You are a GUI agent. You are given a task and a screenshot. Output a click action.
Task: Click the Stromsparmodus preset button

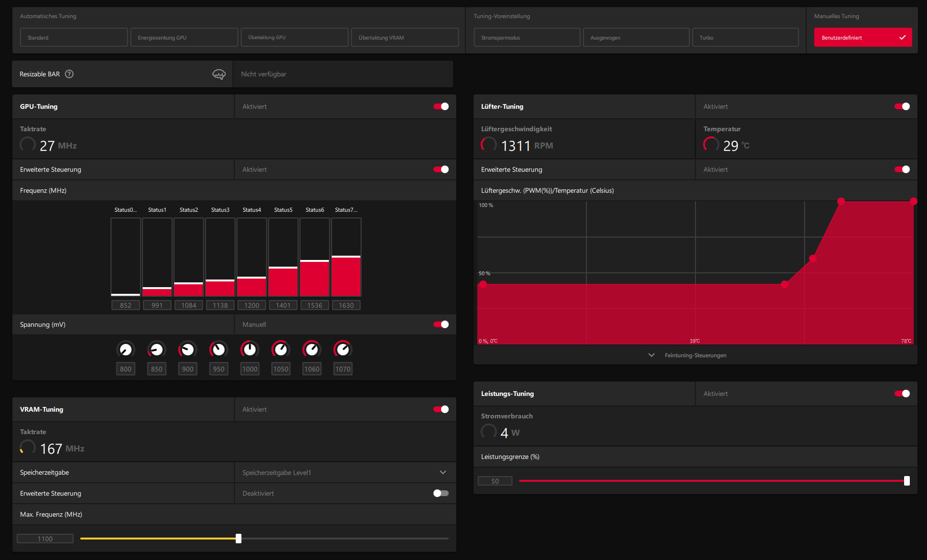(x=527, y=37)
